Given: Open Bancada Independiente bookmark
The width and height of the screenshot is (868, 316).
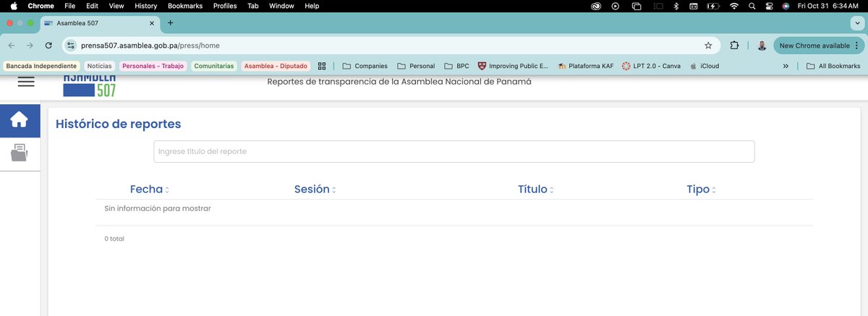Looking at the screenshot, I should (x=41, y=66).
